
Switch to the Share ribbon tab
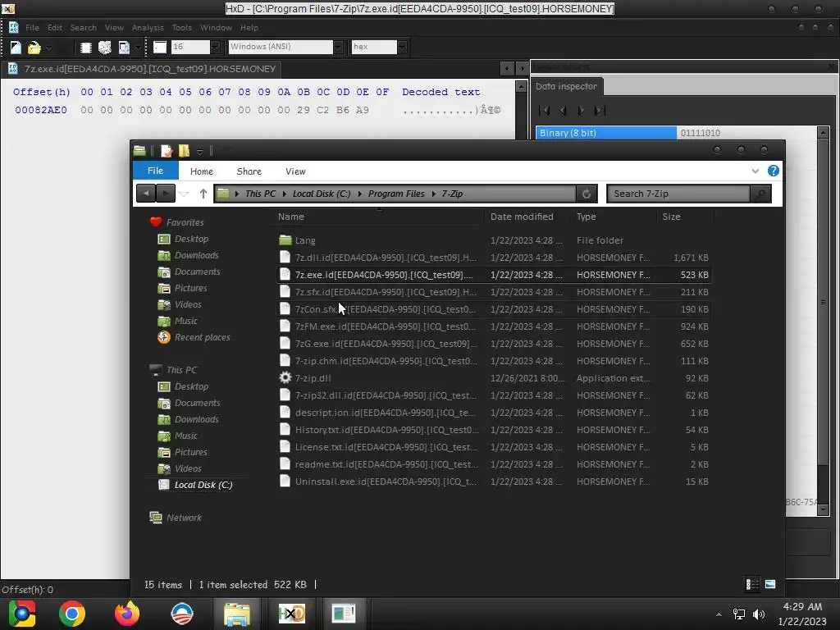tap(249, 171)
